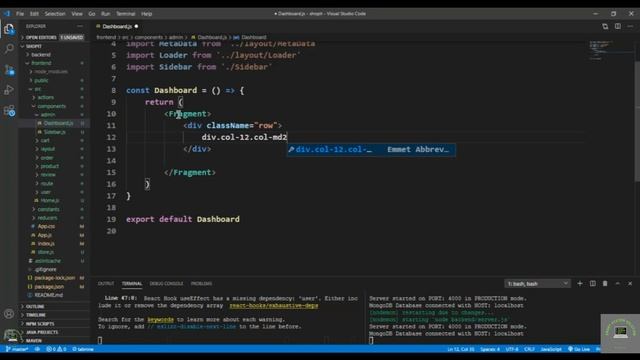Image resolution: width=640 pixels, height=360 pixels.
Task: Open the Selection menu
Action: [55, 13]
